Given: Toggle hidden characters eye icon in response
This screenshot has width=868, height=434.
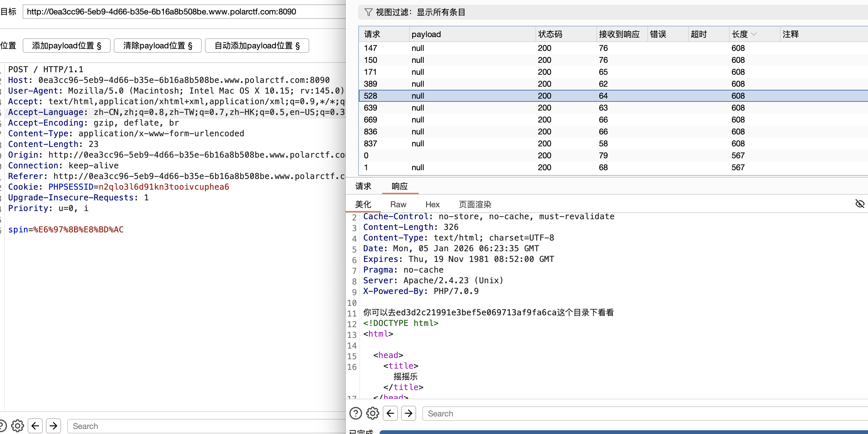Looking at the screenshot, I should point(860,204).
